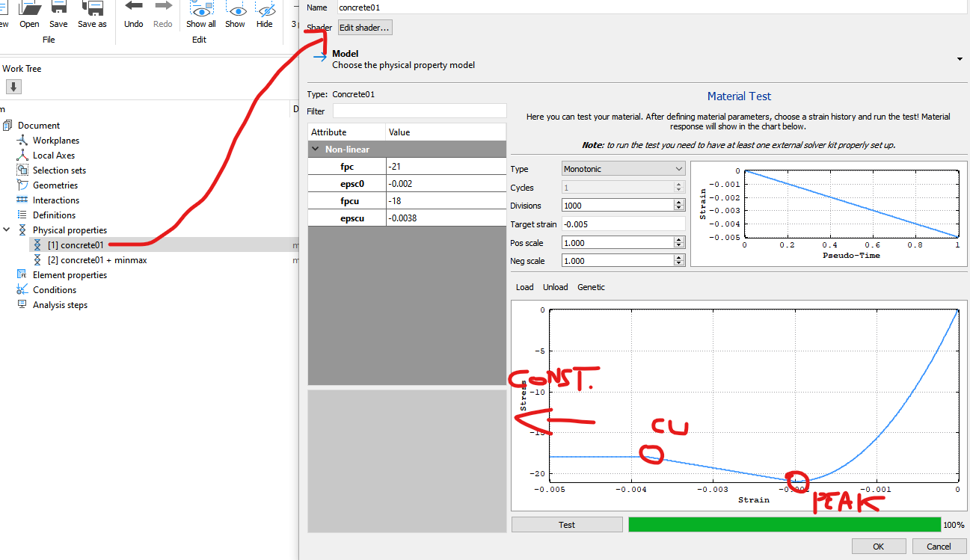This screenshot has width=970, height=560.
Task: Collapse the Physical properties tree node
Action: [x=7, y=230]
